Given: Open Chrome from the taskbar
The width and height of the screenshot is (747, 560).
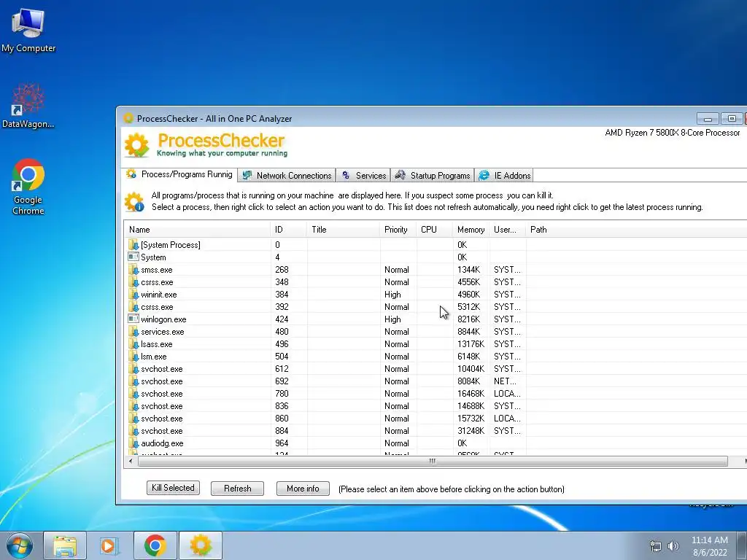Looking at the screenshot, I should (155, 545).
